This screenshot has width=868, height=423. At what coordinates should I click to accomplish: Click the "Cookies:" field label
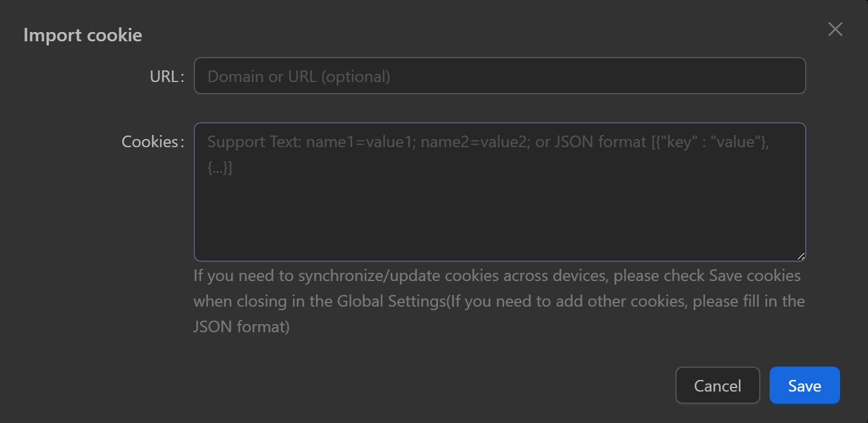pyautogui.click(x=152, y=141)
